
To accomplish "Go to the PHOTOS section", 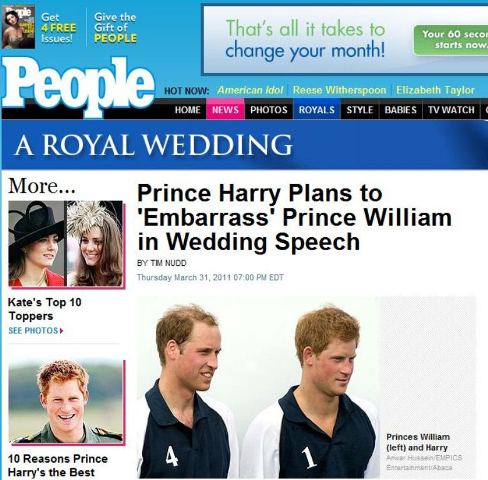I will coord(269,110).
